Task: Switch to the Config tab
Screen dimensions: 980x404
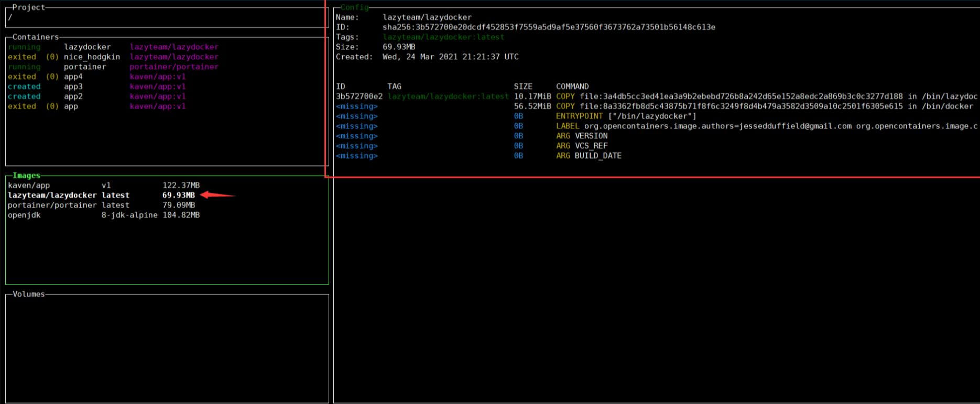Action: 355,7
